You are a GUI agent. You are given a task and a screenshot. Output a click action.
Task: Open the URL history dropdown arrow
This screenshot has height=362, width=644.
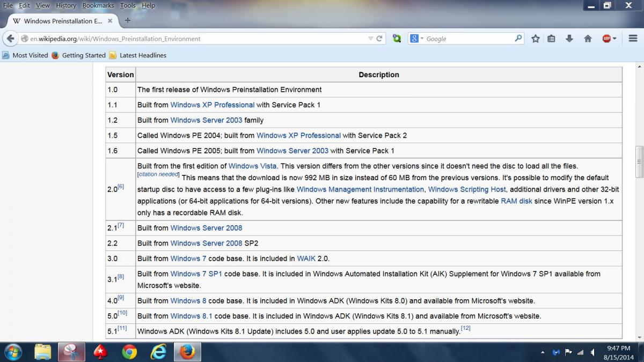(370, 39)
